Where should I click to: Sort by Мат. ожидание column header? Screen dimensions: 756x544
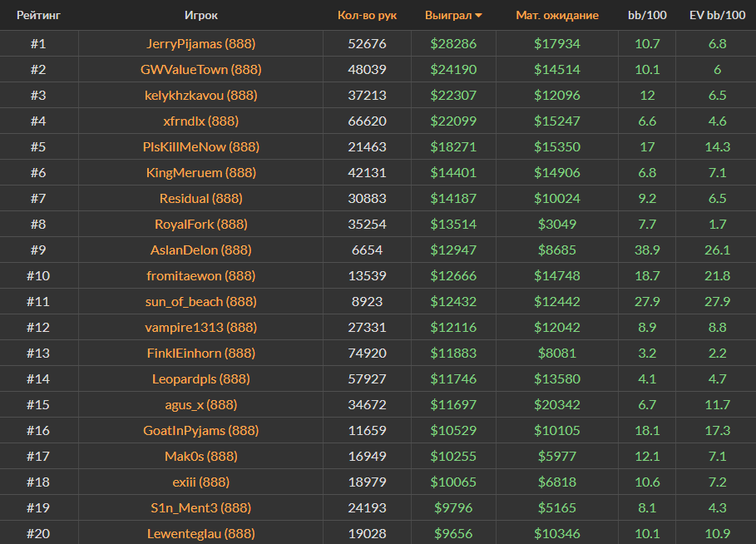pyautogui.click(x=556, y=15)
